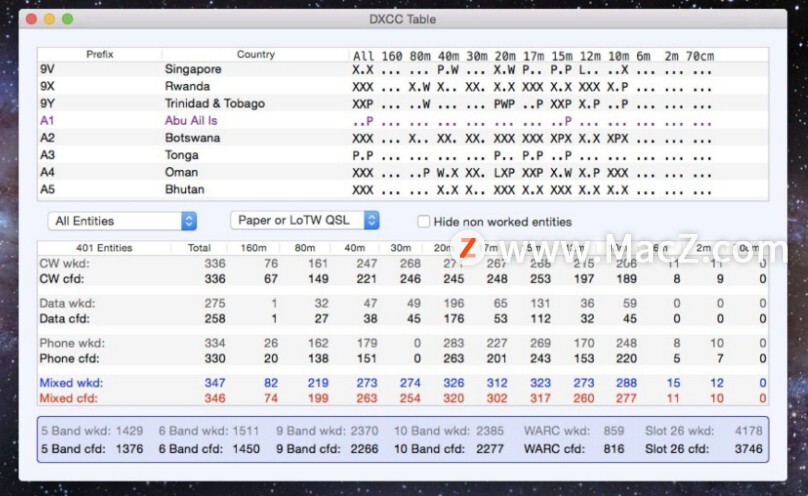808x496 pixels.
Task: Click Mixed wkd total value 347
Action: 215,383
